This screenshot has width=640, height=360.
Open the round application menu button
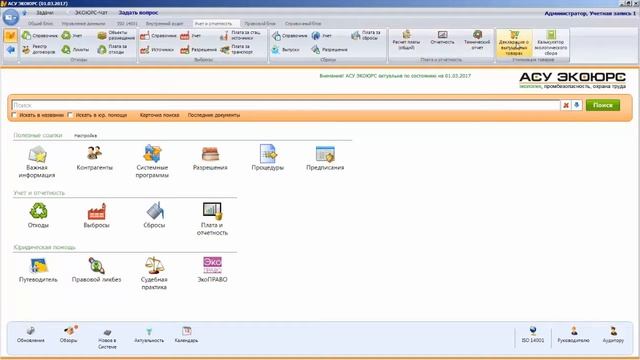(11, 18)
